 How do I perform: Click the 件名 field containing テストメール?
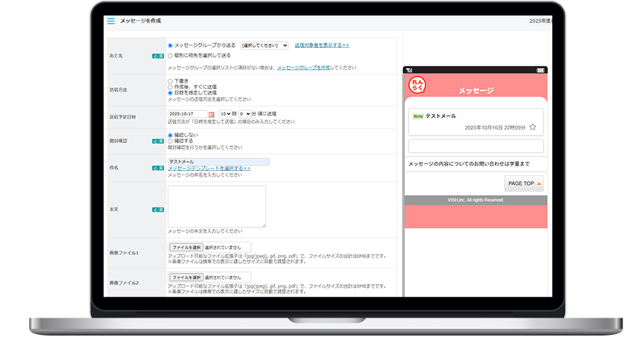coord(218,162)
